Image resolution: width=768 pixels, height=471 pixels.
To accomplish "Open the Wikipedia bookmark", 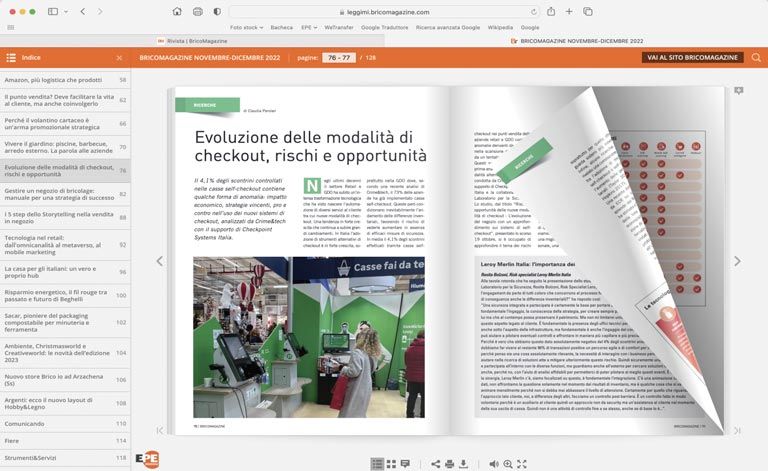I will point(500,27).
